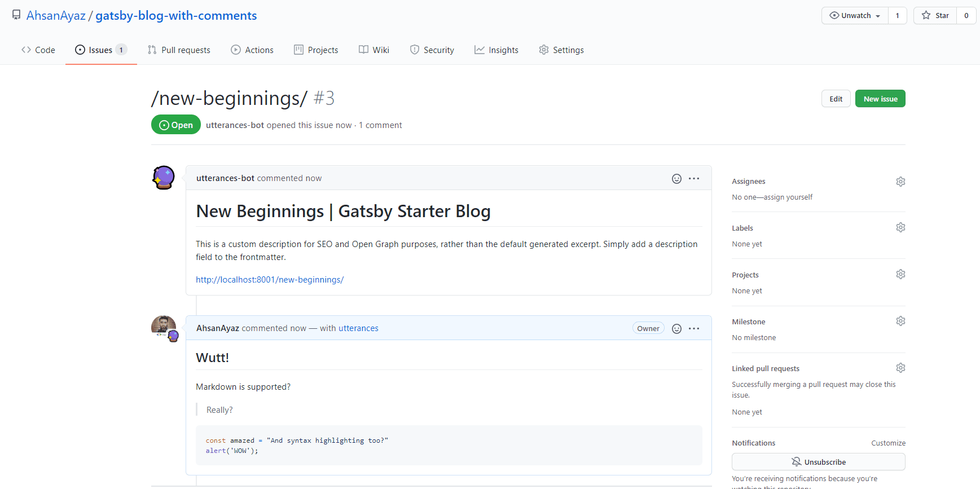Click the 'Really?' blockquote text
This screenshot has width=980, height=489.
pos(219,410)
